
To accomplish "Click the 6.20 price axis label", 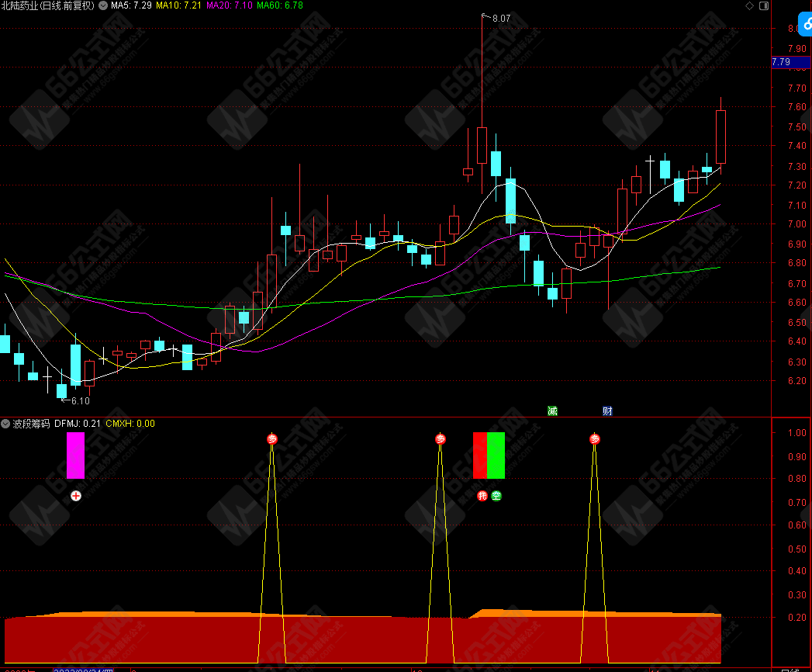I will click(x=797, y=381).
